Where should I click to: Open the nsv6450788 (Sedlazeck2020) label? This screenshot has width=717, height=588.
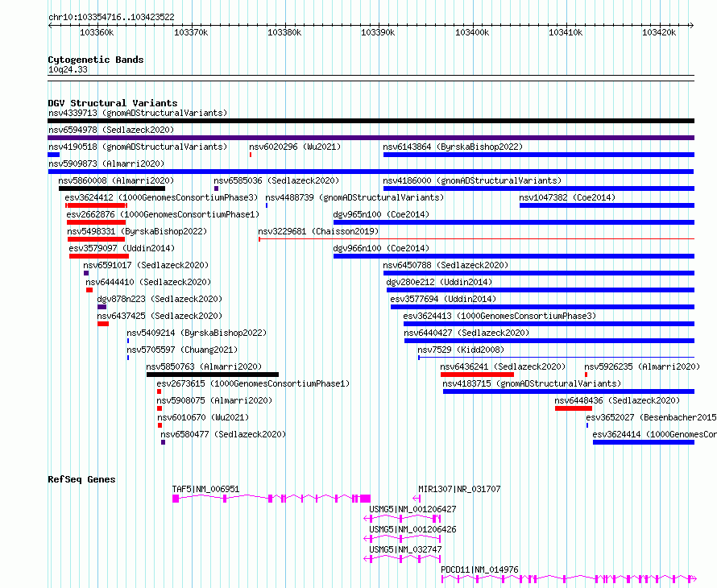pos(446,265)
